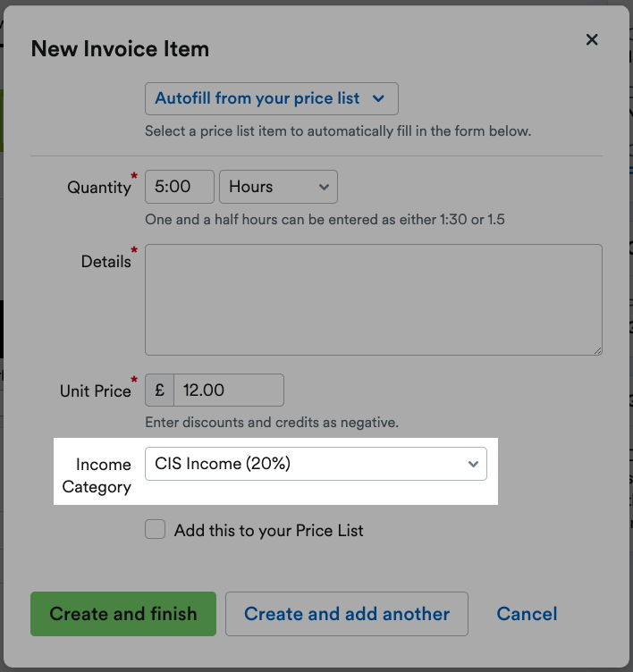Viewport: 633px width, 672px height.
Task: Click the Income Category label text
Action: pyautogui.click(x=97, y=475)
